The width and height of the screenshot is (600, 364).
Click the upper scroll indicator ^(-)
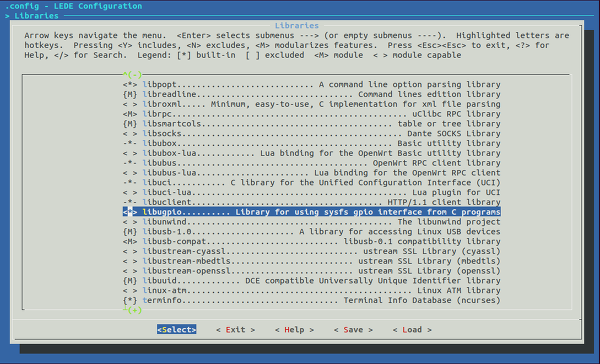click(132, 75)
